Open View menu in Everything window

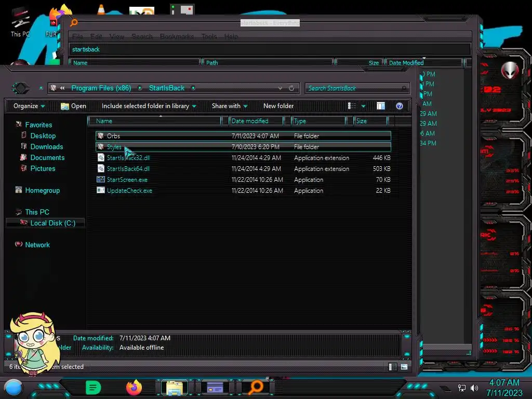pos(117,36)
